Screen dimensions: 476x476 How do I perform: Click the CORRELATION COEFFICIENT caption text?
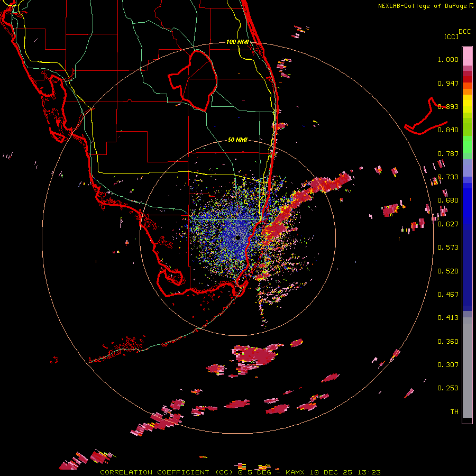point(154,472)
